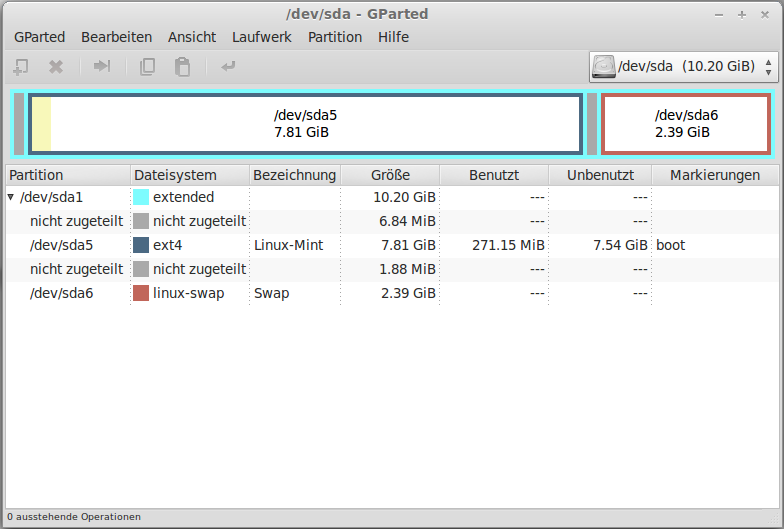784x529 pixels.
Task: Select the /dev/sda6 row in partition list
Action: (x=61, y=293)
